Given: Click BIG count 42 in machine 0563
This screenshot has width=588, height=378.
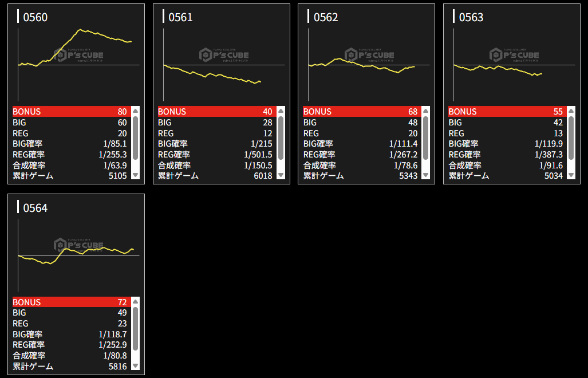Looking at the screenshot, I should (x=558, y=123).
